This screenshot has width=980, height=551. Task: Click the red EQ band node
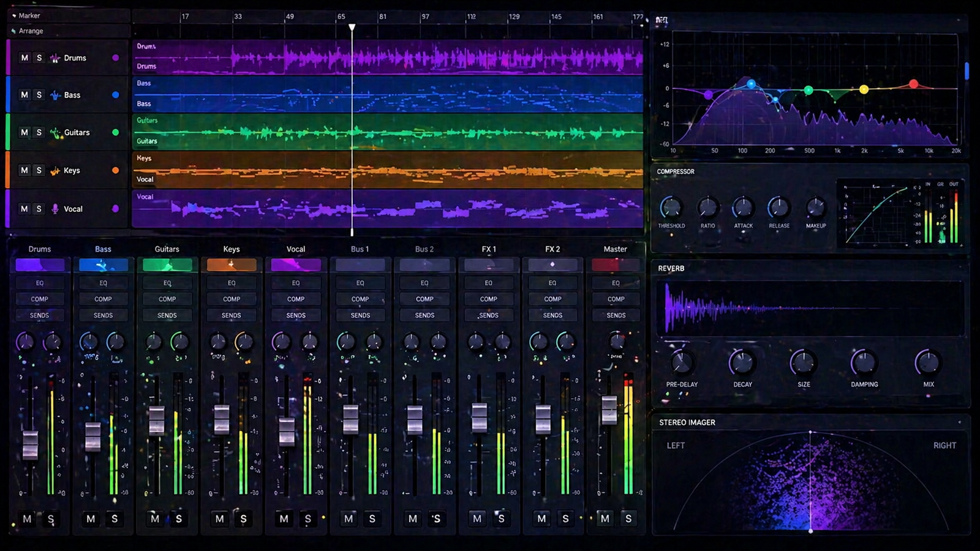913,84
